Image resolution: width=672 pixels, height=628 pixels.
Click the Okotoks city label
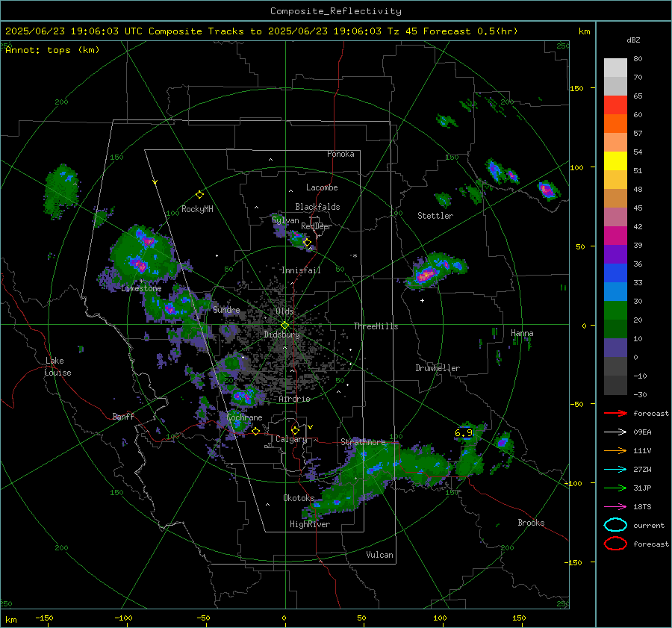299,498
